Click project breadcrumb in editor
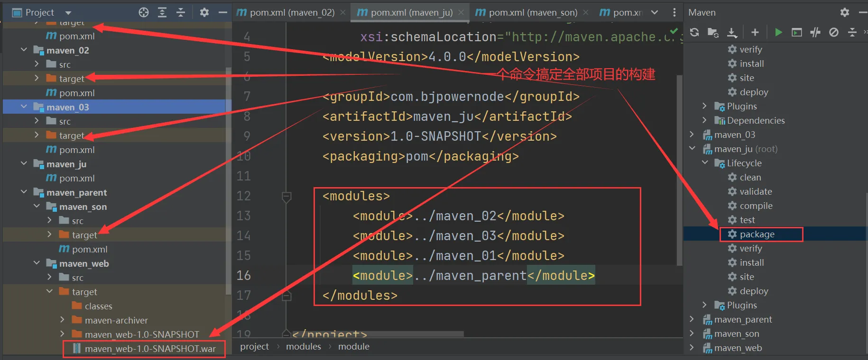This screenshot has width=868, height=360. click(254, 346)
